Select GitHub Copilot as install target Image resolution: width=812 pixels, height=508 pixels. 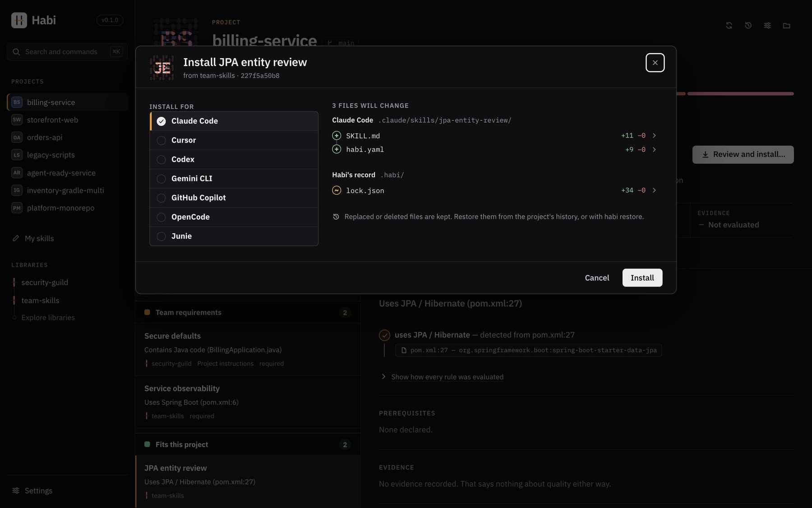pyautogui.click(x=234, y=198)
